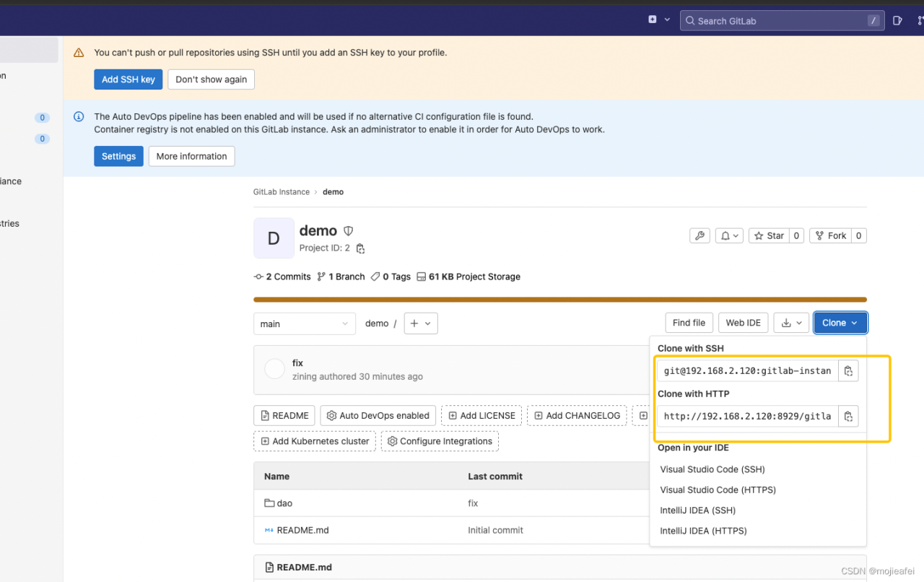Click the create new plus icon in navbar
The image size is (924, 582).
(x=653, y=20)
